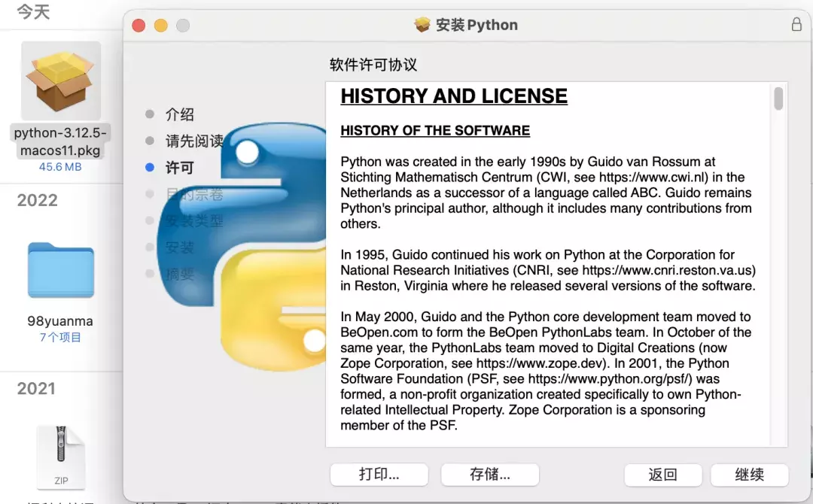Click the 45.6 MB file size label

click(x=60, y=167)
